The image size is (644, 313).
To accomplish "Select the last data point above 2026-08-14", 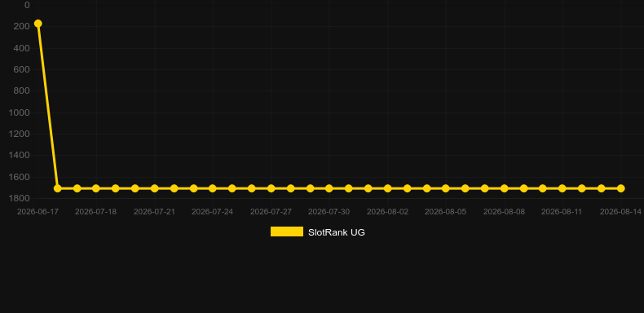I will (621, 188).
